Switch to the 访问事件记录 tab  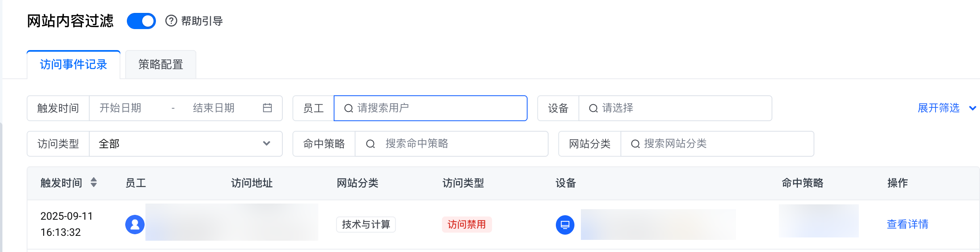point(74,65)
